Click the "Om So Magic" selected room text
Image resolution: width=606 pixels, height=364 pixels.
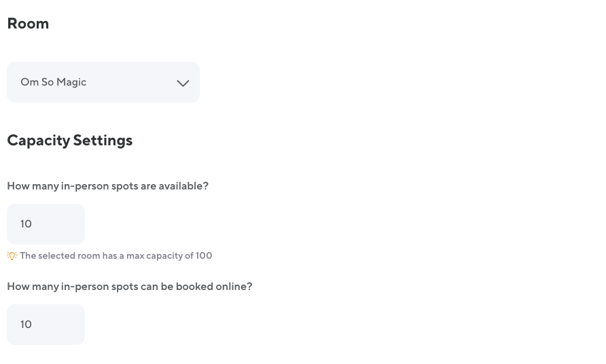tap(54, 82)
